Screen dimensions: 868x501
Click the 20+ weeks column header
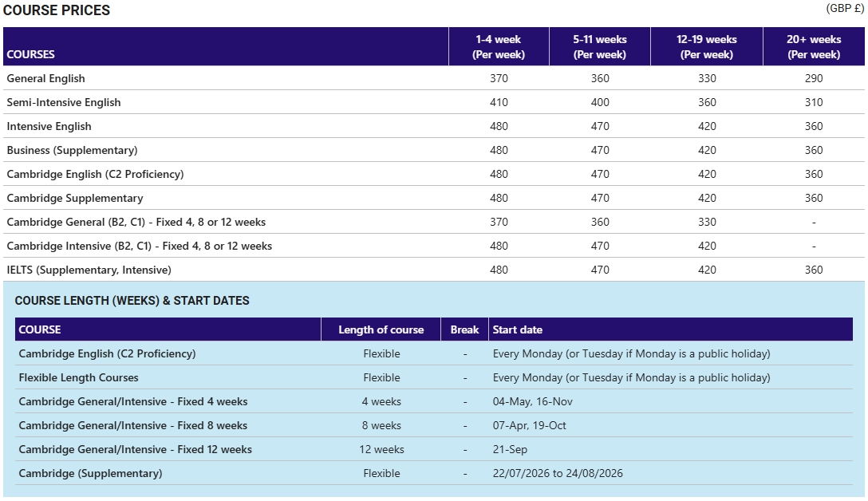(814, 47)
